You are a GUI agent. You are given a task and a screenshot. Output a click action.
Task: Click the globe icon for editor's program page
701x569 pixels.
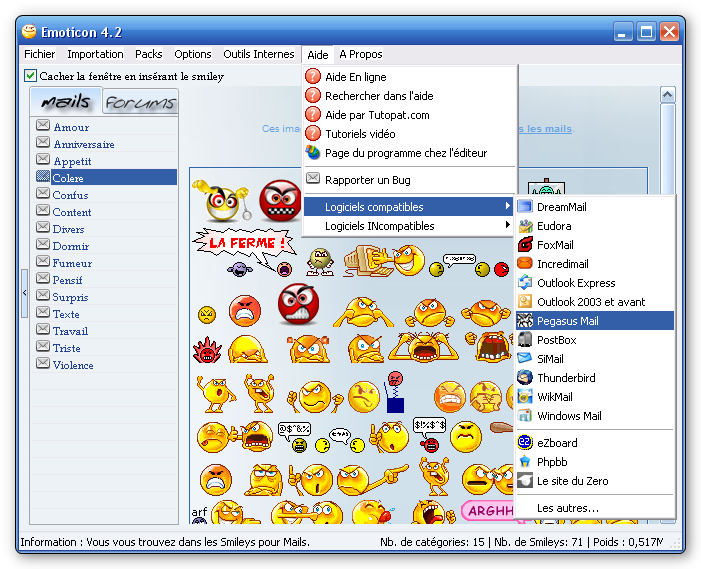point(313,153)
